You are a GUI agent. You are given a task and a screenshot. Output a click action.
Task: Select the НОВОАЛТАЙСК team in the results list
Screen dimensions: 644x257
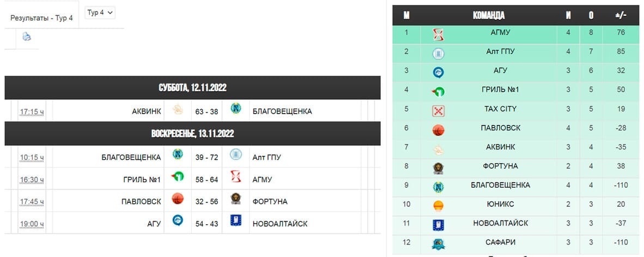click(x=280, y=224)
